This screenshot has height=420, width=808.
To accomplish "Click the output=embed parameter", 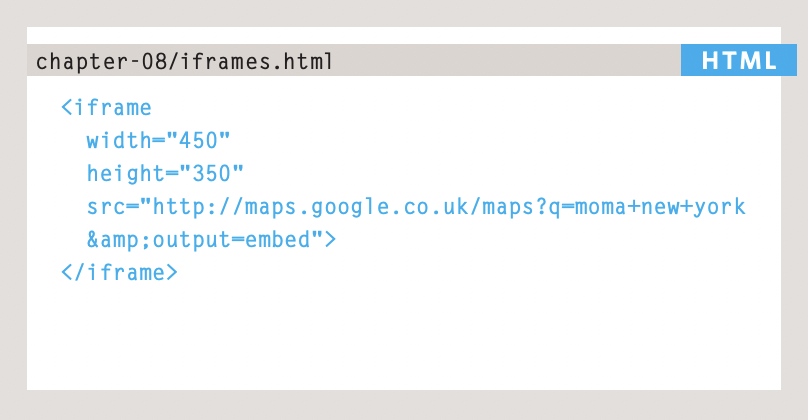I will 232,240.
